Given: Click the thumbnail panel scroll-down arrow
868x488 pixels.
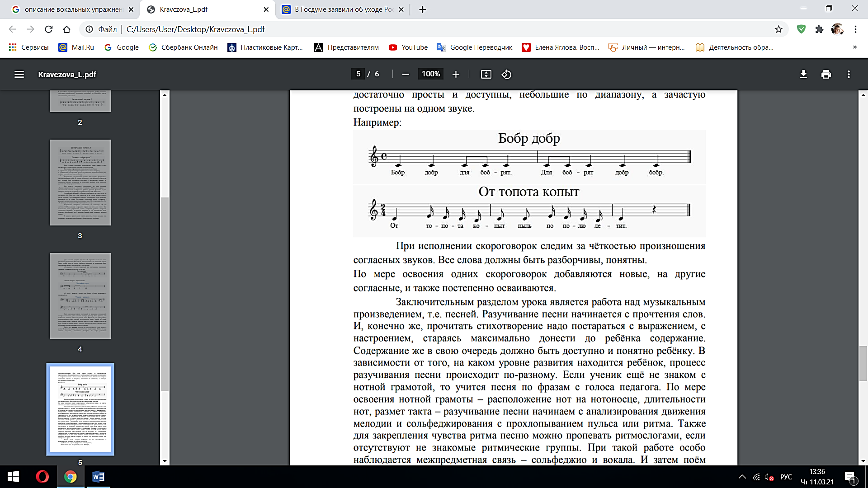Looking at the screenshot, I should coord(165,461).
